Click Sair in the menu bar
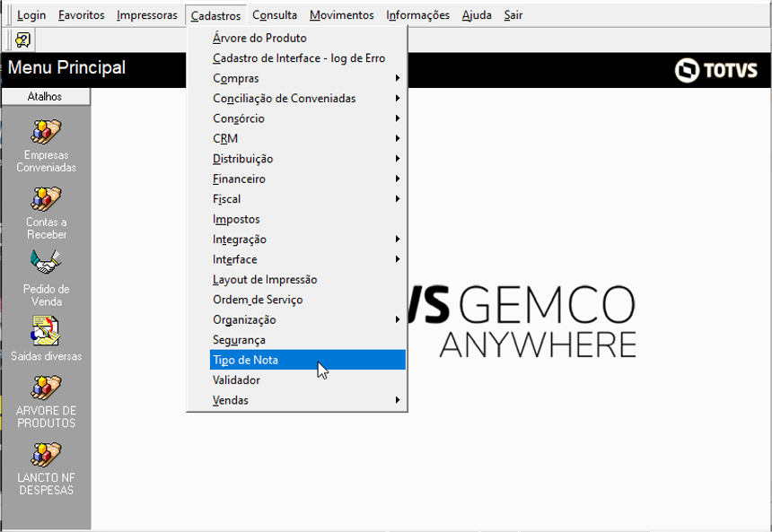The width and height of the screenshot is (772, 532). tap(513, 15)
